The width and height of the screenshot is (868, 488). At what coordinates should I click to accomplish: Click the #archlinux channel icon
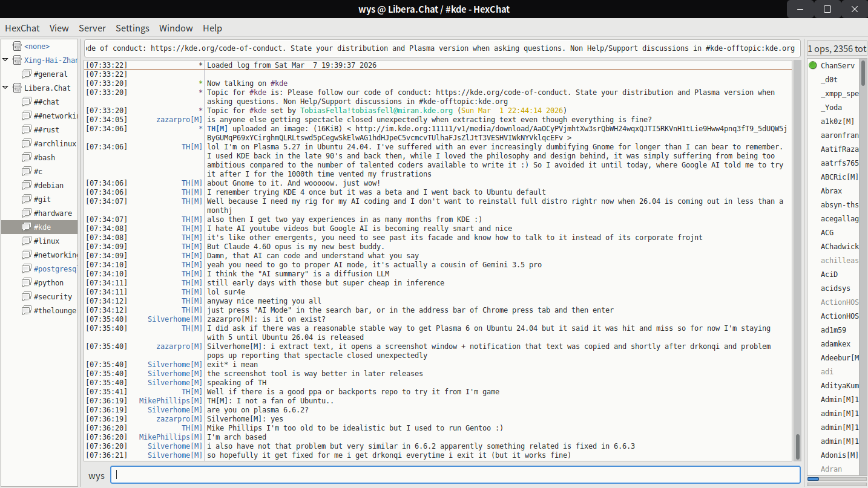tap(26, 143)
